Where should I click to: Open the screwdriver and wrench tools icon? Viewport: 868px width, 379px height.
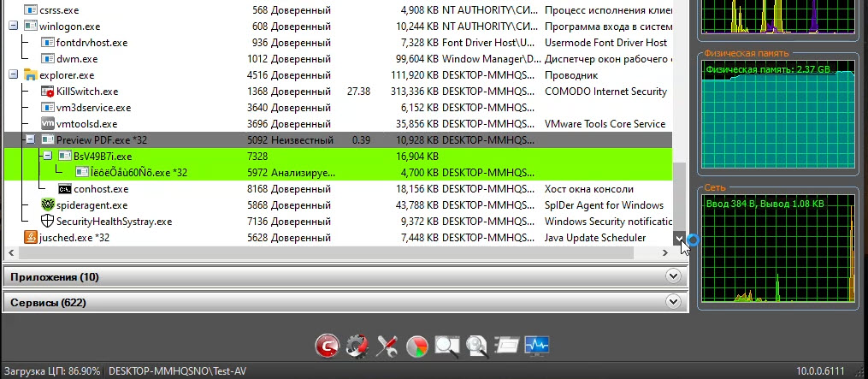[387, 346]
